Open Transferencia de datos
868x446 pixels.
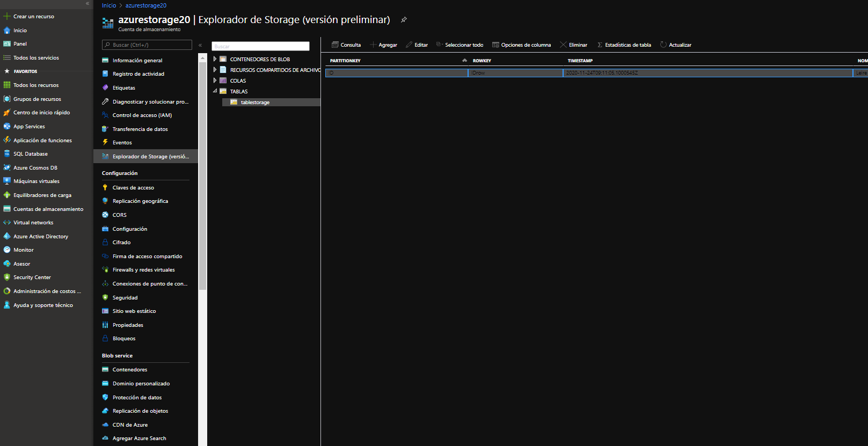point(140,129)
